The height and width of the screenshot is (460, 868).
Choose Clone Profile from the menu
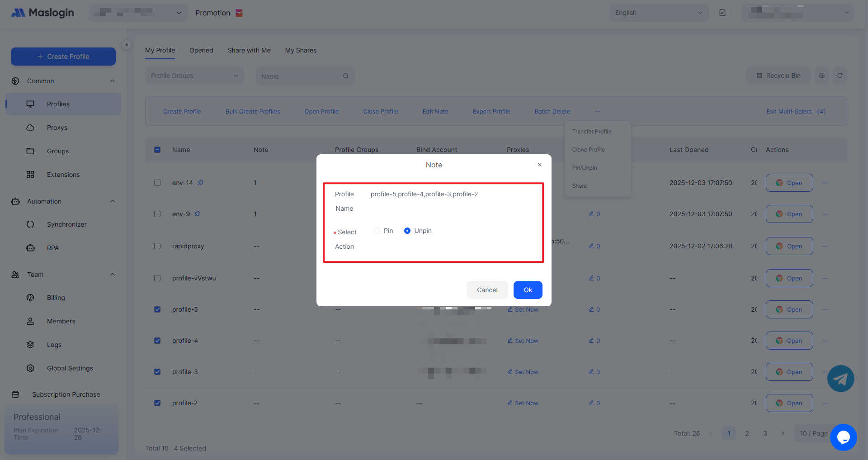pos(588,150)
